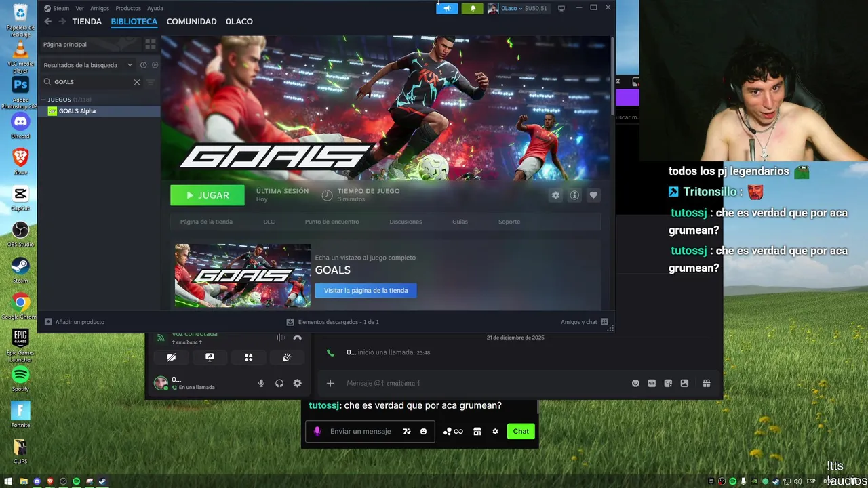Screen dimensions: 868x488
Task: Toggle purple microphone in Kick chat
Action: coord(317,431)
